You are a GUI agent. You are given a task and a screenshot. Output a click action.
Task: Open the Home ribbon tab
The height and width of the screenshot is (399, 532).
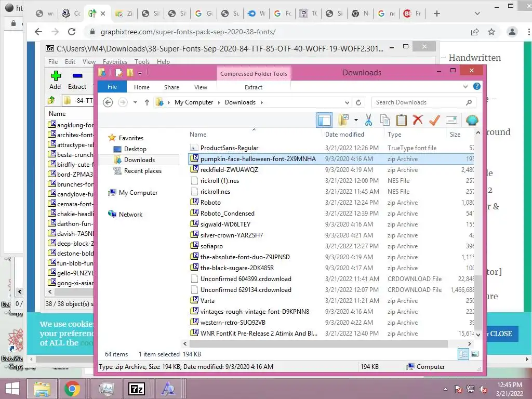point(141,87)
